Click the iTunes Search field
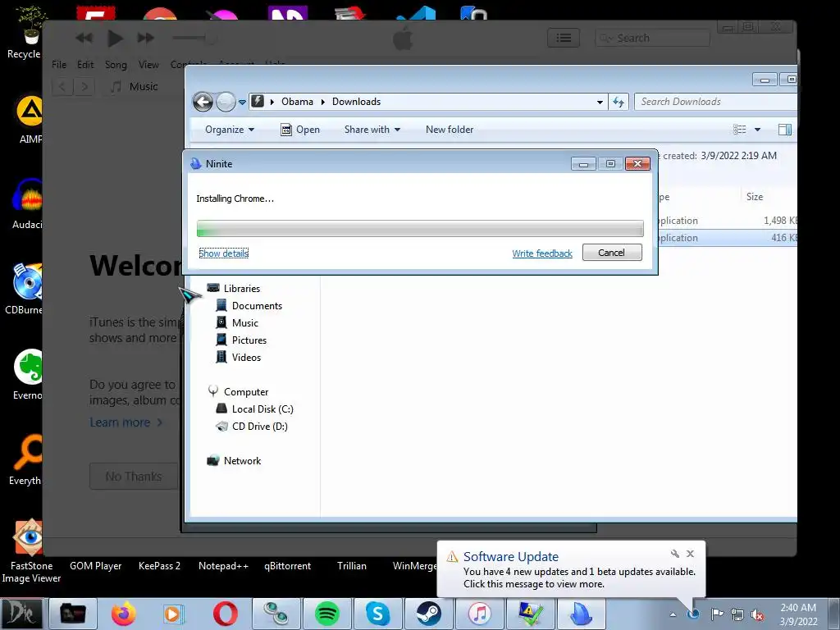Viewport: 840px width, 630px height. 652,38
